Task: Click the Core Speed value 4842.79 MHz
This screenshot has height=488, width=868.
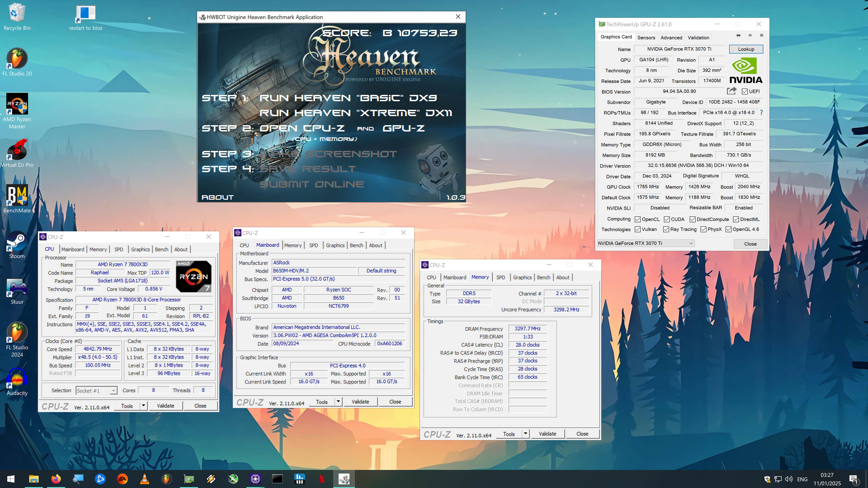Action: pos(98,349)
